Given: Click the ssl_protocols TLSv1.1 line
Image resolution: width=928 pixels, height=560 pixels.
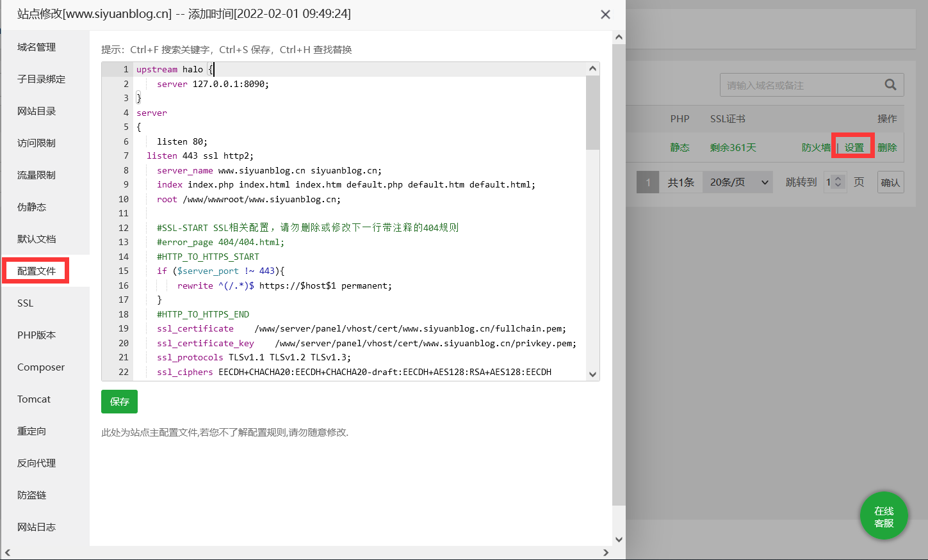Looking at the screenshot, I should point(254,357).
